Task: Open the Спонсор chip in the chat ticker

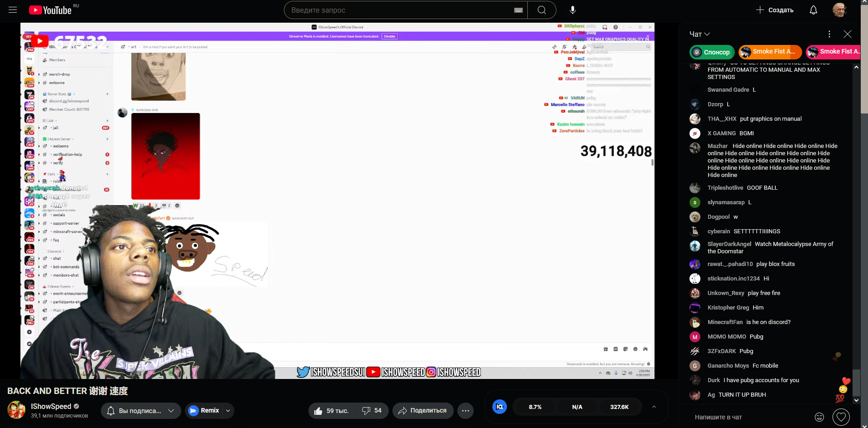Action: pos(712,52)
